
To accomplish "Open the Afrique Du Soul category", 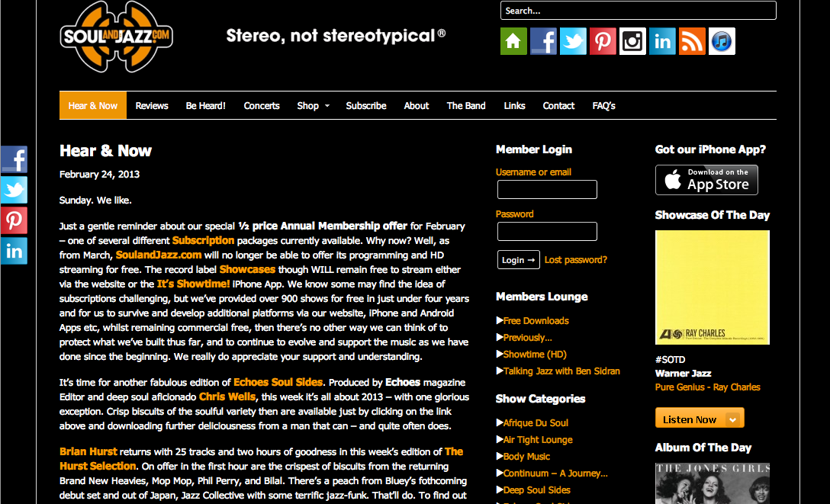I will (536, 422).
